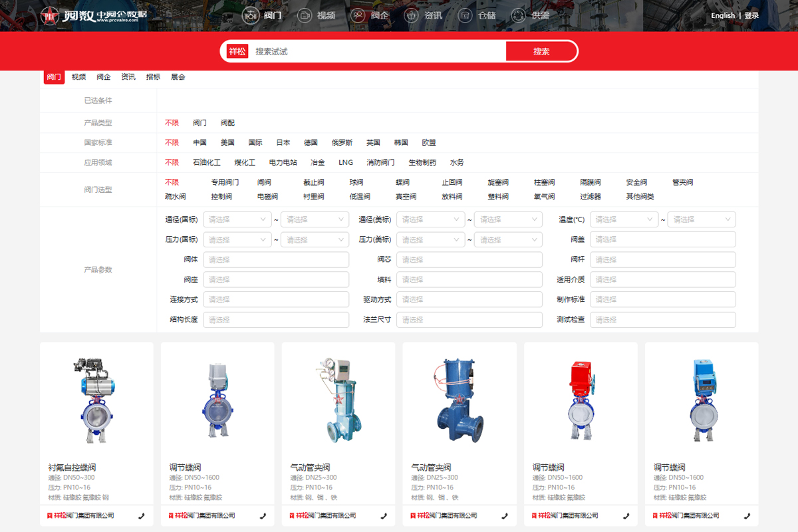This screenshot has height=532, width=798.
Task: Open the first 温度(℃) dropdown
Action: (623, 219)
